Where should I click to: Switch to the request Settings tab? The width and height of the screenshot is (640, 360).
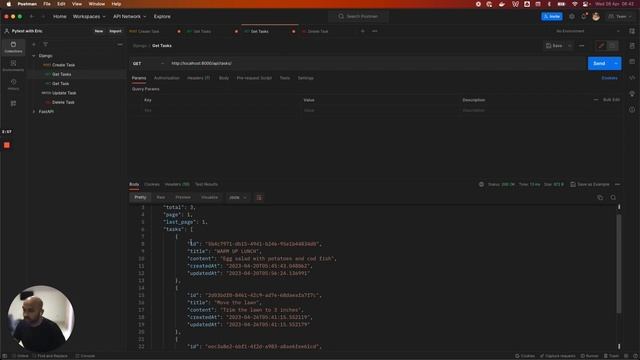(x=305, y=78)
